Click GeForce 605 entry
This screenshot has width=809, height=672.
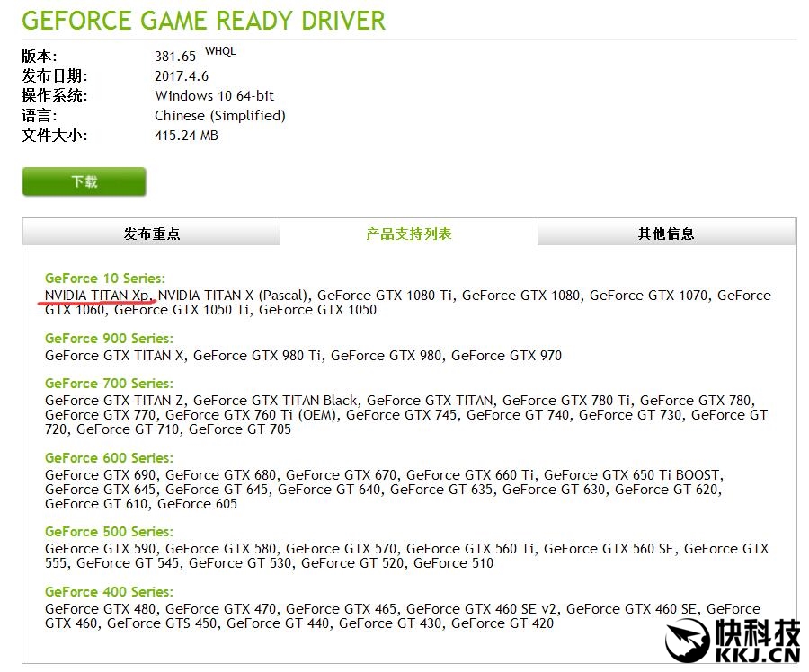click(x=197, y=503)
